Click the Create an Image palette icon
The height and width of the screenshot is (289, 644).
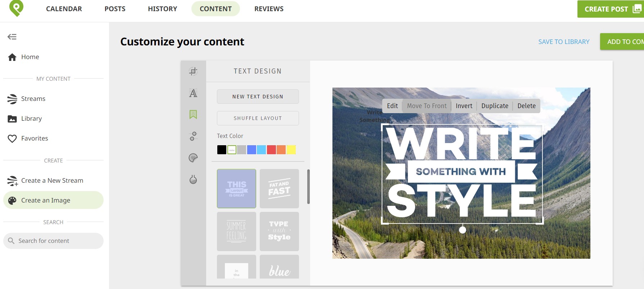click(x=12, y=201)
